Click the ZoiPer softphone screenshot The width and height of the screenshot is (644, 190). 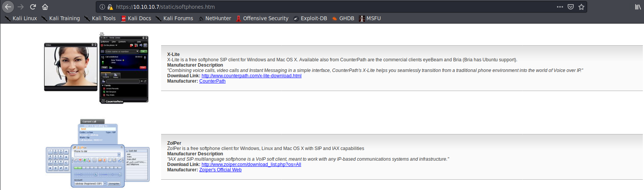[x=98, y=154]
